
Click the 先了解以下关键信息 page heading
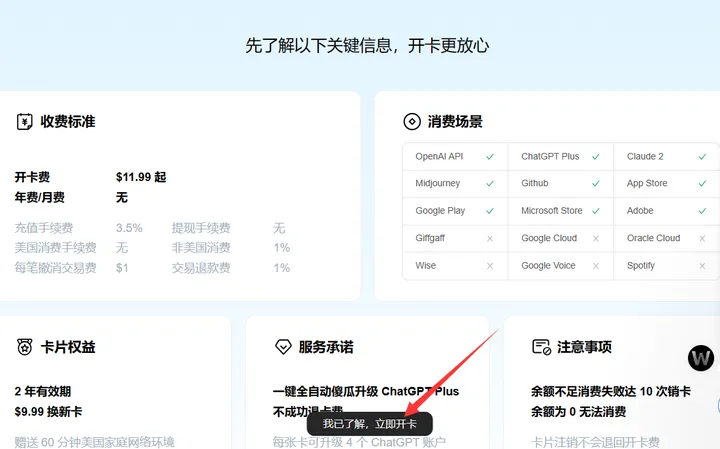click(367, 46)
